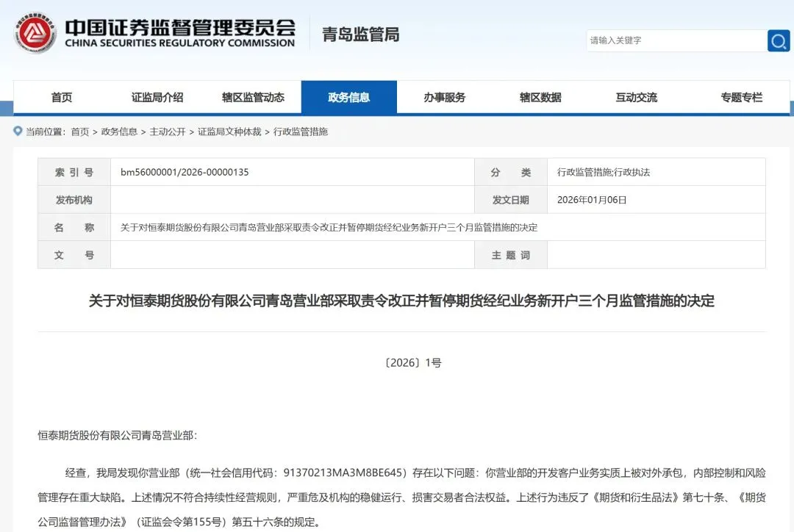Click the 发文日期 table label
The height and width of the screenshot is (532, 794).
510,200
